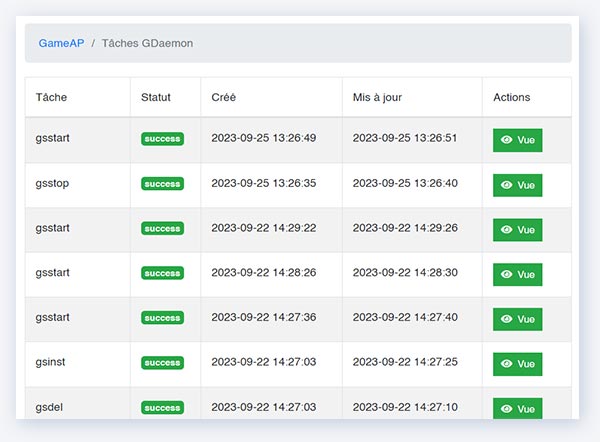Click the Tâches GDaemon breadcrumb text
The width and height of the screenshot is (600, 442).
[x=147, y=43]
